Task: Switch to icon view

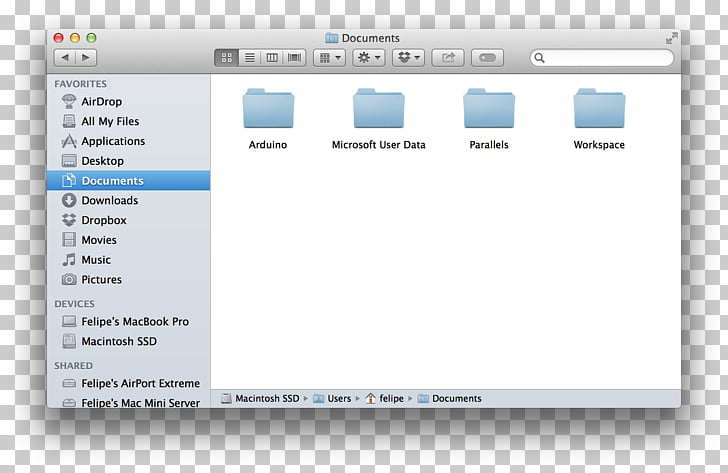Action: pyautogui.click(x=227, y=58)
